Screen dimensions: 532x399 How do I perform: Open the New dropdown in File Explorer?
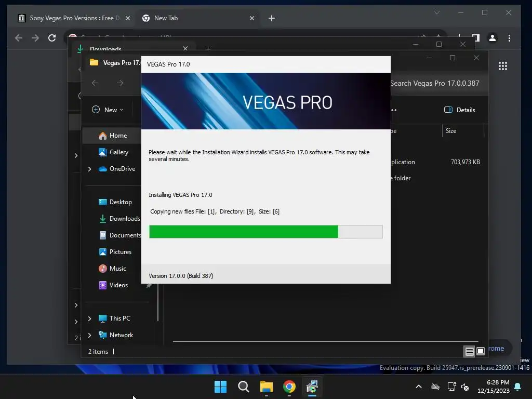(108, 110)
